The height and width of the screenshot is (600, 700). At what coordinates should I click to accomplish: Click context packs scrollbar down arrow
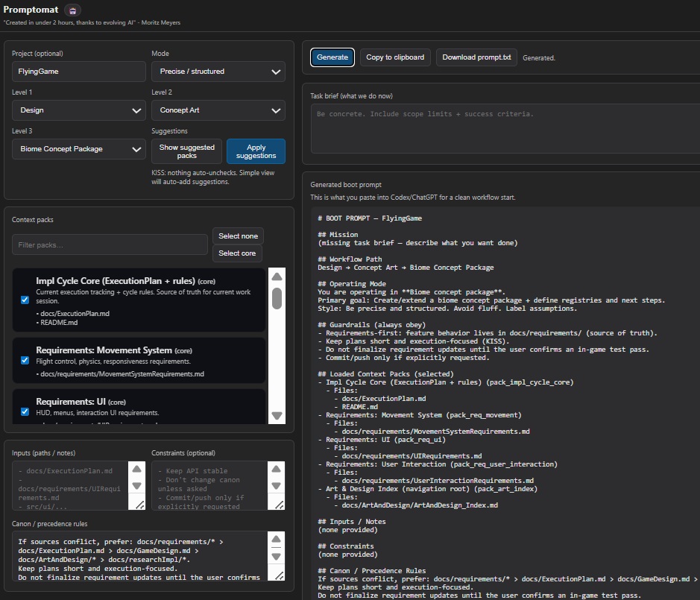point(277,416)
